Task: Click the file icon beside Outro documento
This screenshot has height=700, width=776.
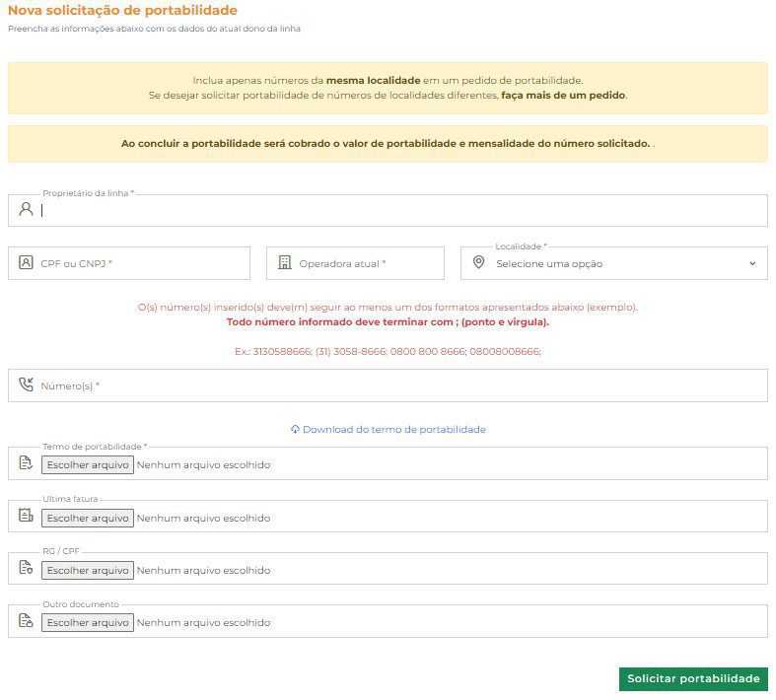Action: [26, 621]
